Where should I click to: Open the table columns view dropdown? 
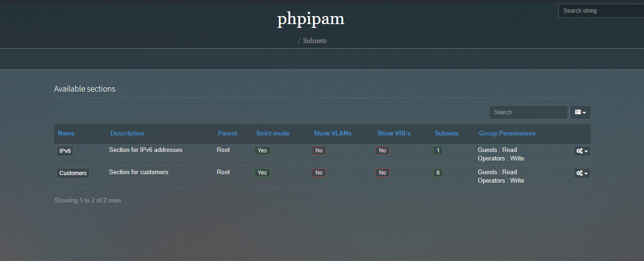pos(580,112)
